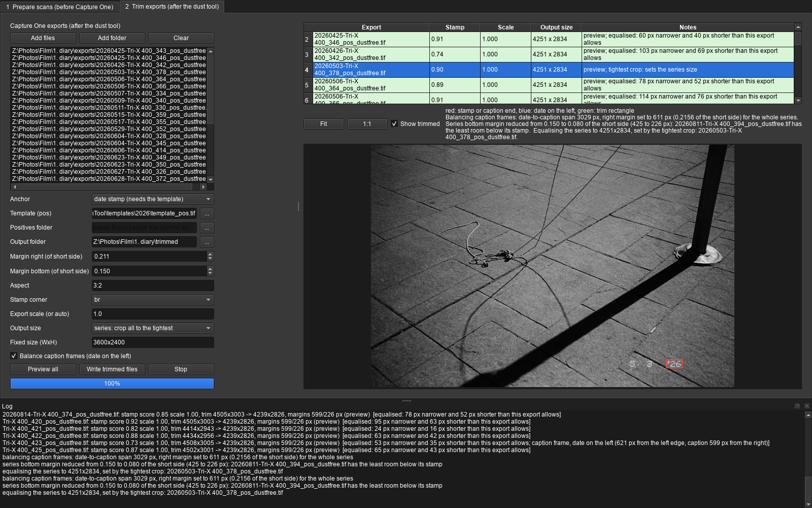Click the Margin bottom field showing 0.150
This screenshot has height=508, width=812.
pos(149,271)
